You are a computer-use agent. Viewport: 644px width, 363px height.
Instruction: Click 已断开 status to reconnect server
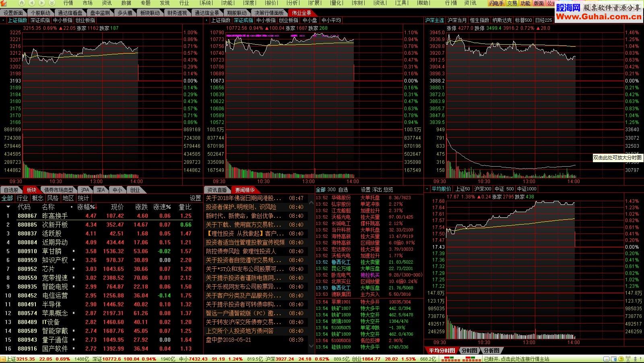pos(516,359)
